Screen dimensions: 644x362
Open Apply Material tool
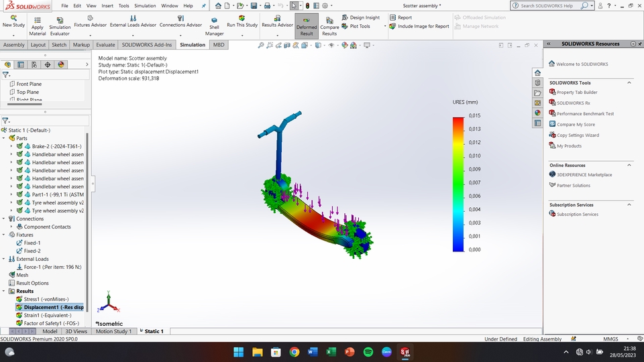[x=38, y=27]
